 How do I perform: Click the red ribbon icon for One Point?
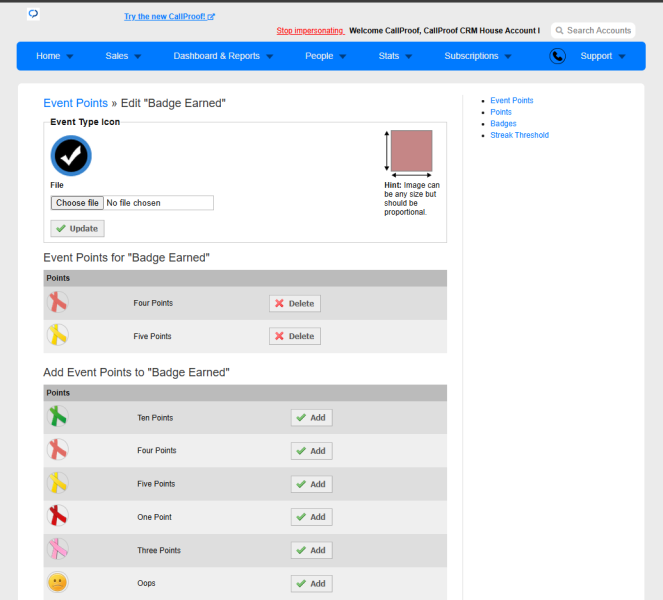[58, 516]
